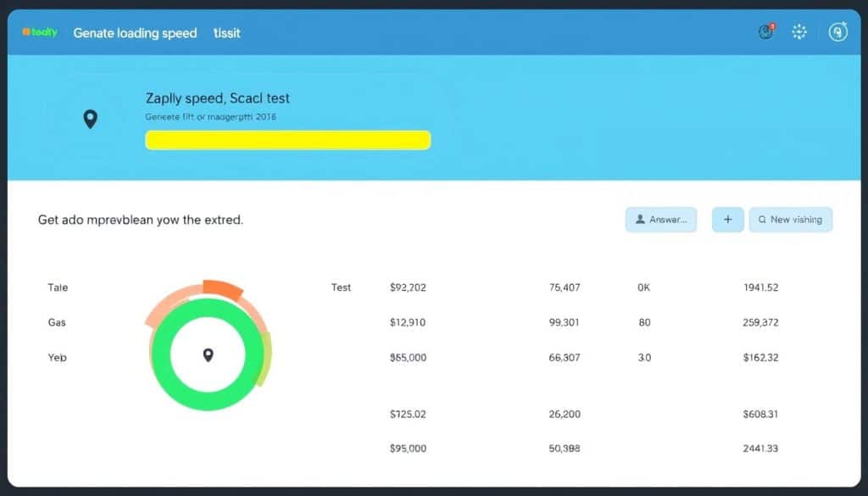This screenshot has height=496, width=868.
Task: Click the 26,200 cell
Action: coord(565,414)
